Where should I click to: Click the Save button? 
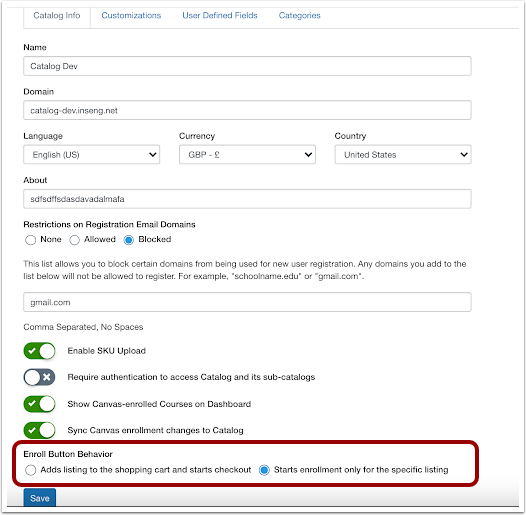[x=40, y=498]
